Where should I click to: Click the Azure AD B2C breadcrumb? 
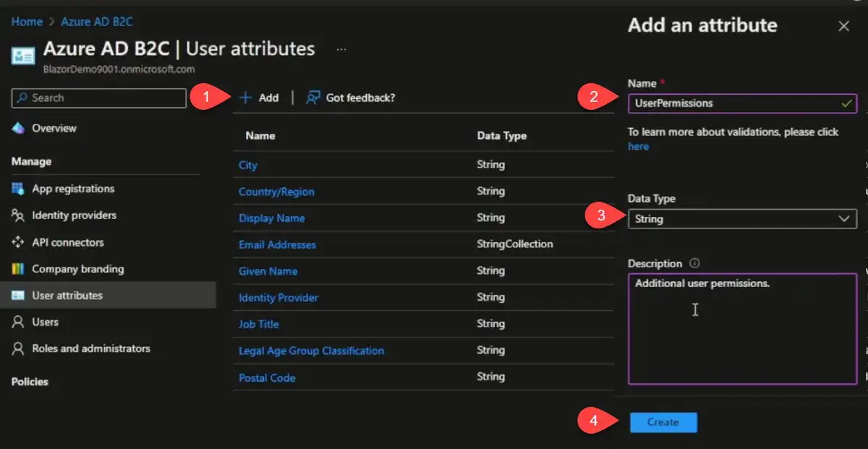tap(96, 22)
